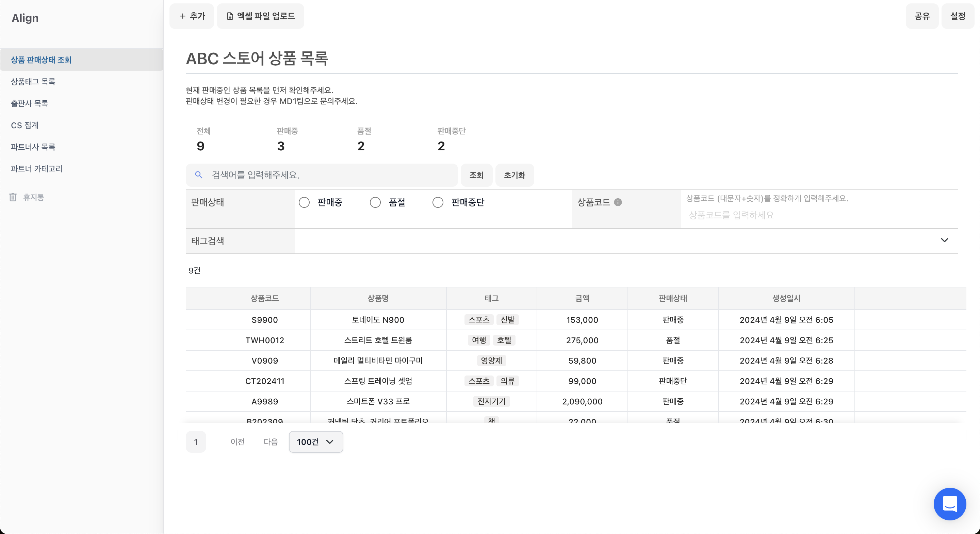Click 이전 pagination link
The height and width of the screenshot is (534, 980).
point(238,442)
